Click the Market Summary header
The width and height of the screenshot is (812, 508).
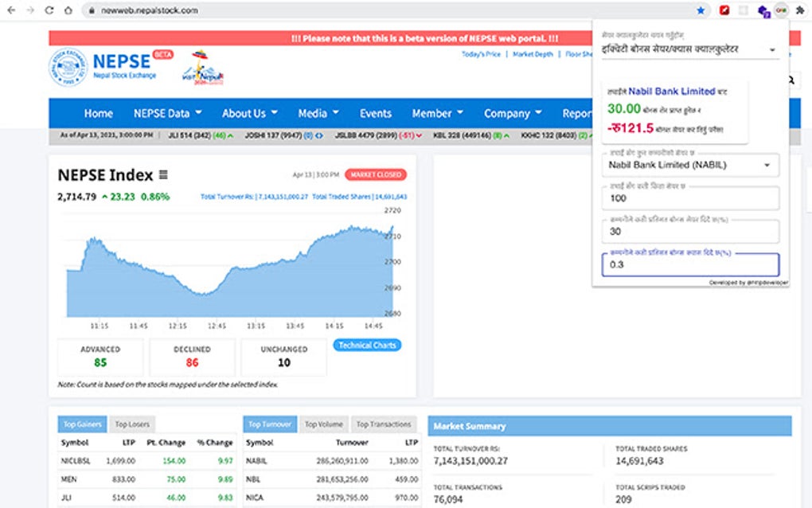610,426
